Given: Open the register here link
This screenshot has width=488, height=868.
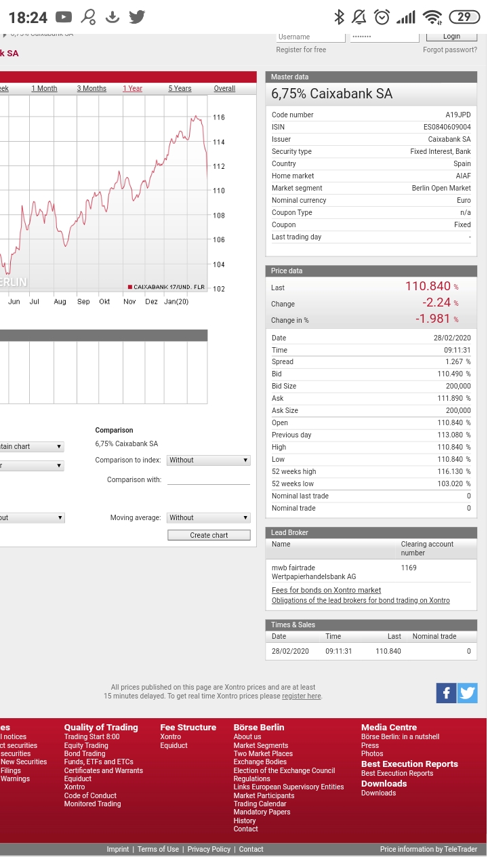Looking at the screenshot, I should point(302,696).
